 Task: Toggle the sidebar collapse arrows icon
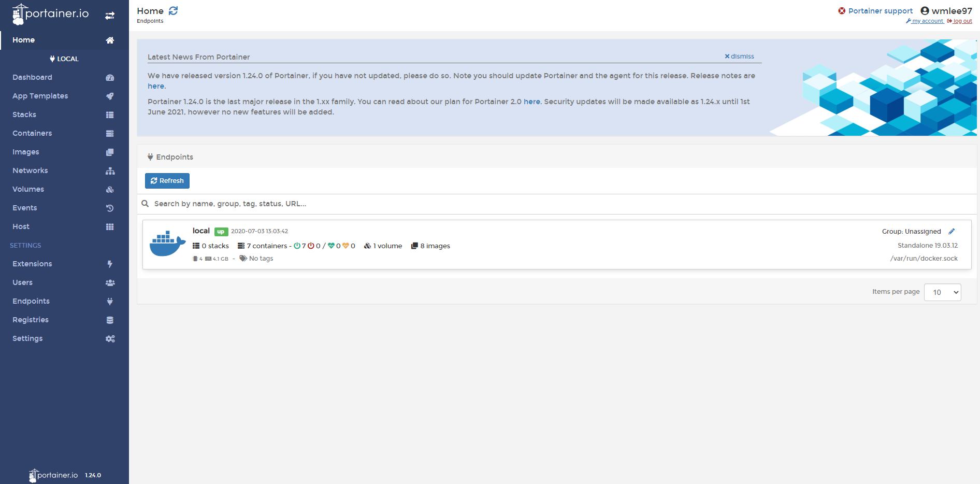[110, 16]
